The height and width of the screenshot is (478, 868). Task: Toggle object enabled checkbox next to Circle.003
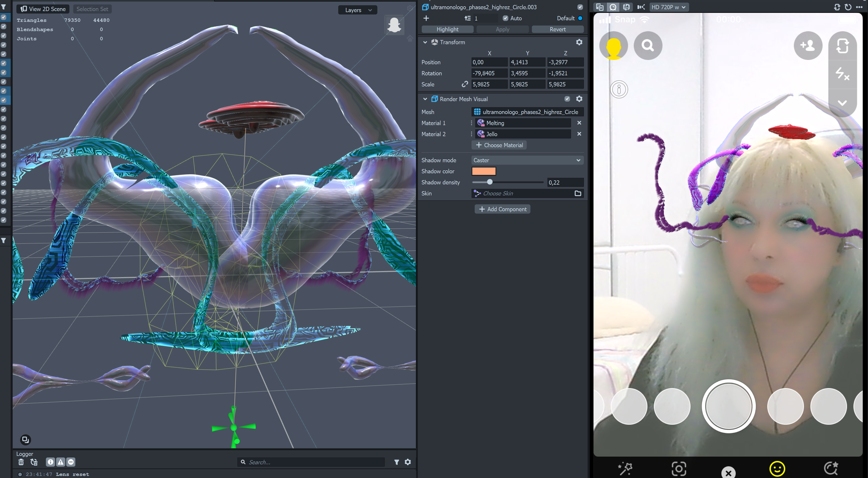click(x=580, y=7)
